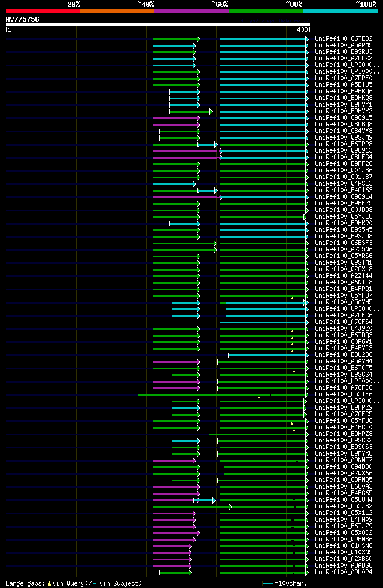This screenshot has height=588, width=383.
Task: Select the UniRef100_A2ZI44 label
Action: tap(344, 276)
